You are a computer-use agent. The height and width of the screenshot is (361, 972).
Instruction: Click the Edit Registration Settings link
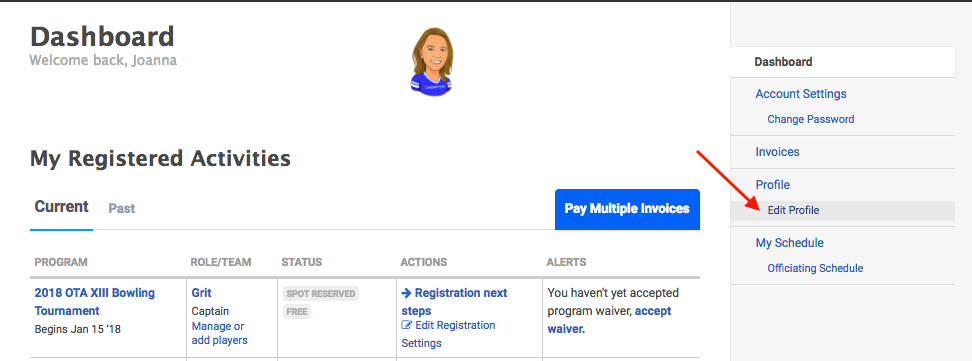(448, 334)
